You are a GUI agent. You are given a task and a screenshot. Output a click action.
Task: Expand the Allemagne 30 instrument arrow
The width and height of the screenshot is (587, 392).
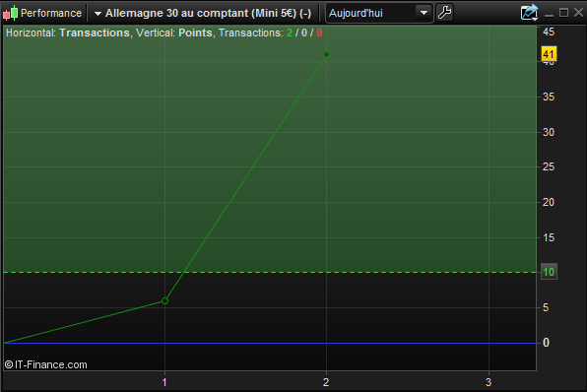pyautogui.click(x=98, y=14)
